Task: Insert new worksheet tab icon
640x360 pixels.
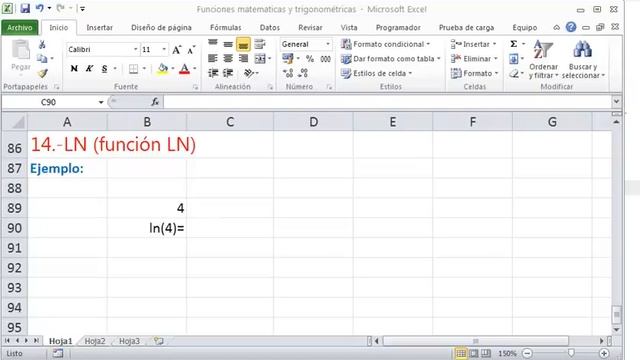Action: 158,341
